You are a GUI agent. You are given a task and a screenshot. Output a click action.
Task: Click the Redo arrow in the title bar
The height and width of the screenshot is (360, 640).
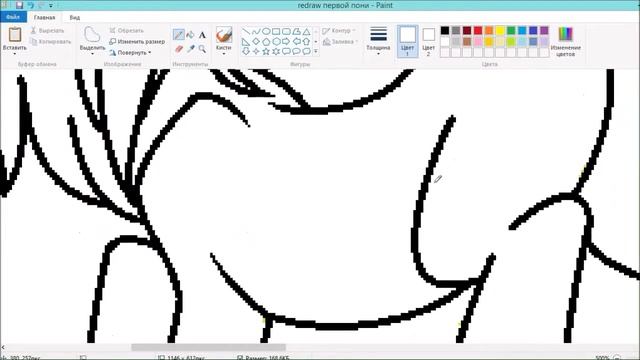[41, 5]
